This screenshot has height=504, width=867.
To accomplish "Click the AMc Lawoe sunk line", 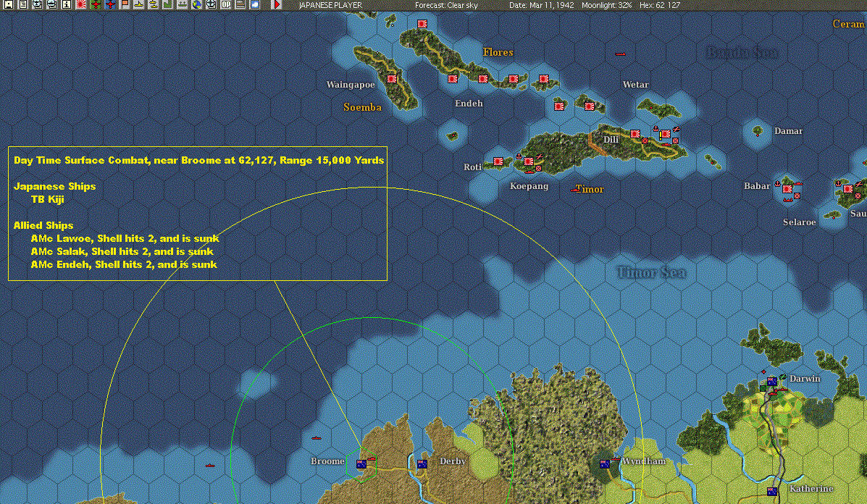I will pyautogui.click(x=125, y=239).
